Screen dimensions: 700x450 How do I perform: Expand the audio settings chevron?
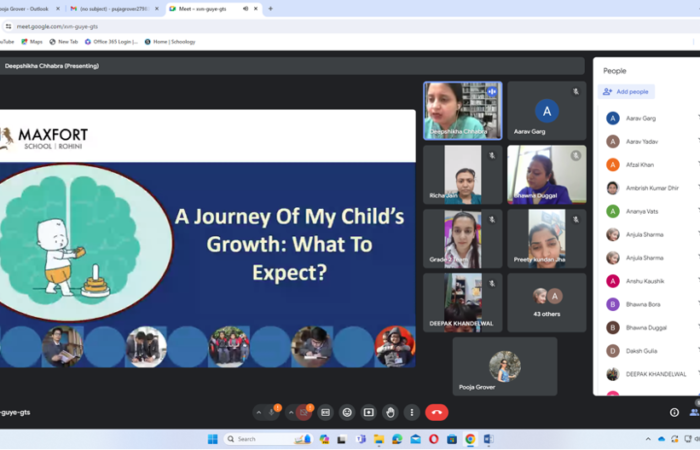[259, 412]
